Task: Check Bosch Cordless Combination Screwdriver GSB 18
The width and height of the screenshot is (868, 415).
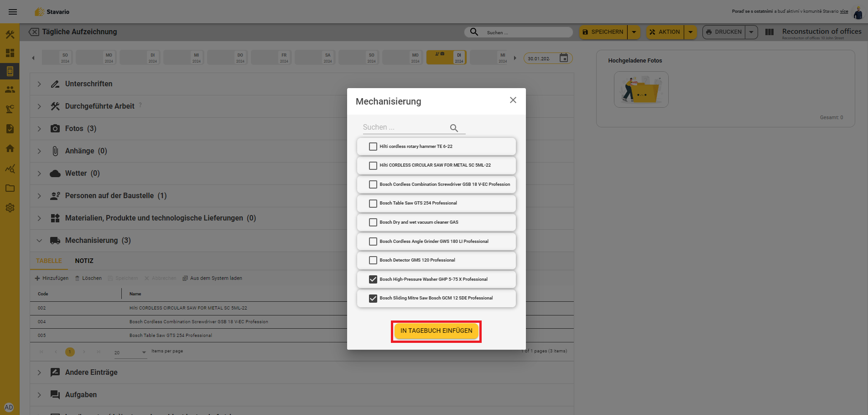Action: 373,184
